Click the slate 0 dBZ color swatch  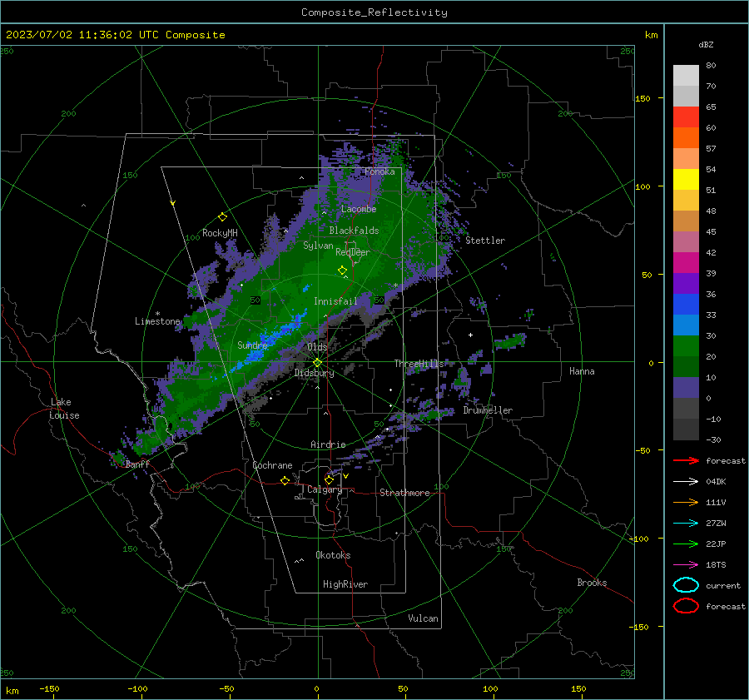pos(686,387)
